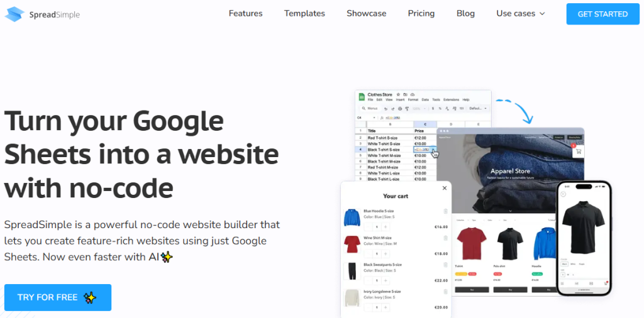
Task: Click the currency format dollar icon
Action: (433, 109)
